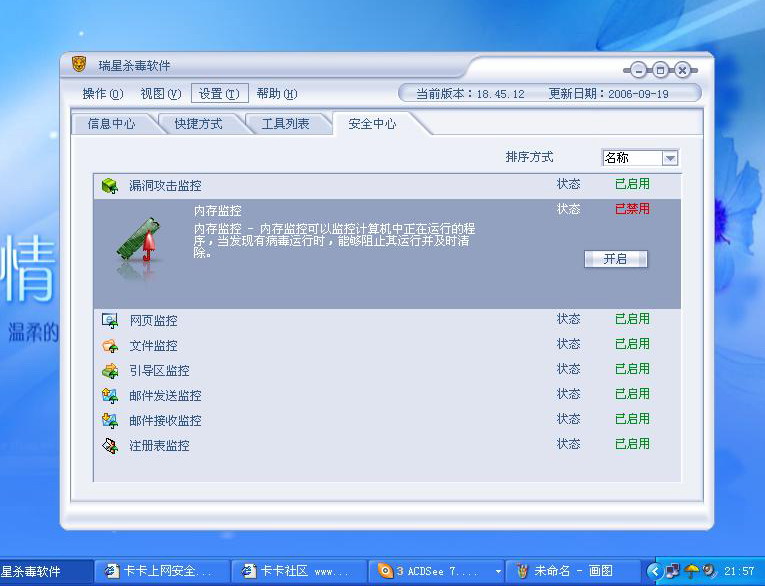Click the 文件监控 icon
This screenshot has width=765, height=586.
coord(110,346)
